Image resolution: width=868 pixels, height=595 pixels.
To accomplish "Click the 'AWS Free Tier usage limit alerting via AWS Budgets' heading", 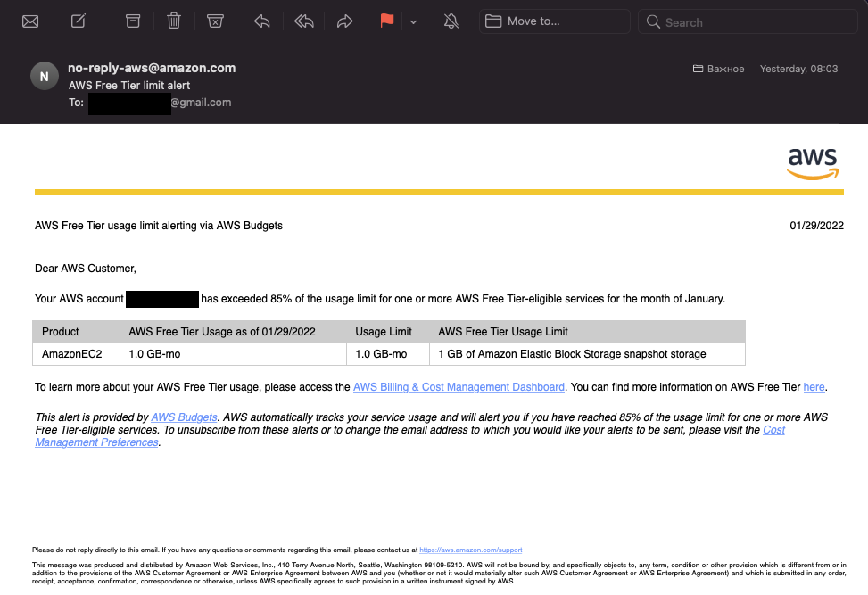I will [x=159, y=226].
